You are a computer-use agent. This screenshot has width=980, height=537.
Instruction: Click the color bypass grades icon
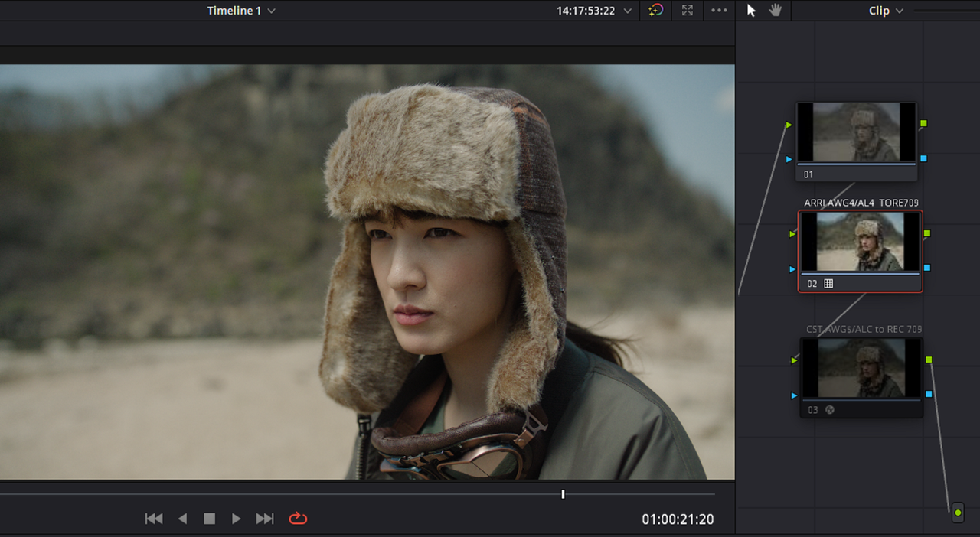coord(656,10)
